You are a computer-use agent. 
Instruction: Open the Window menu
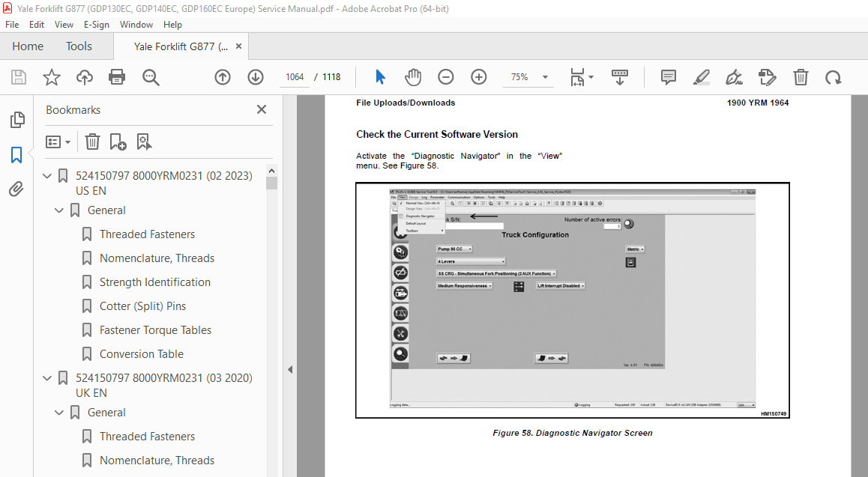136,24
